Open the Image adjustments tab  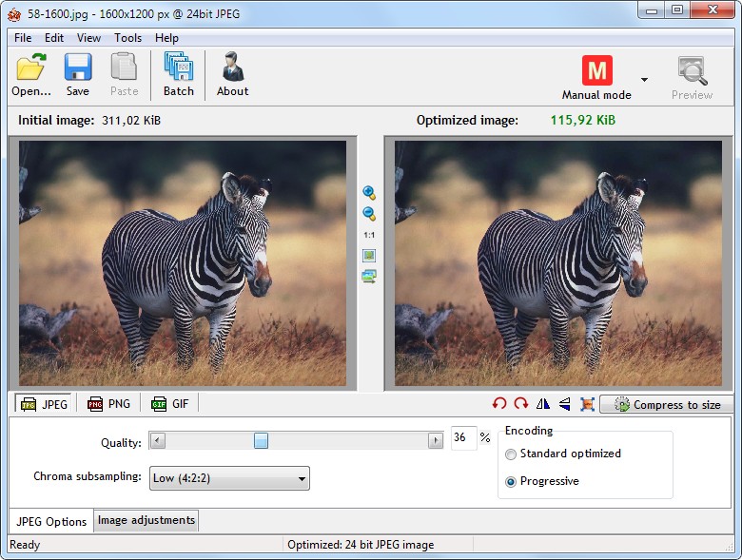tap(146, 520)
